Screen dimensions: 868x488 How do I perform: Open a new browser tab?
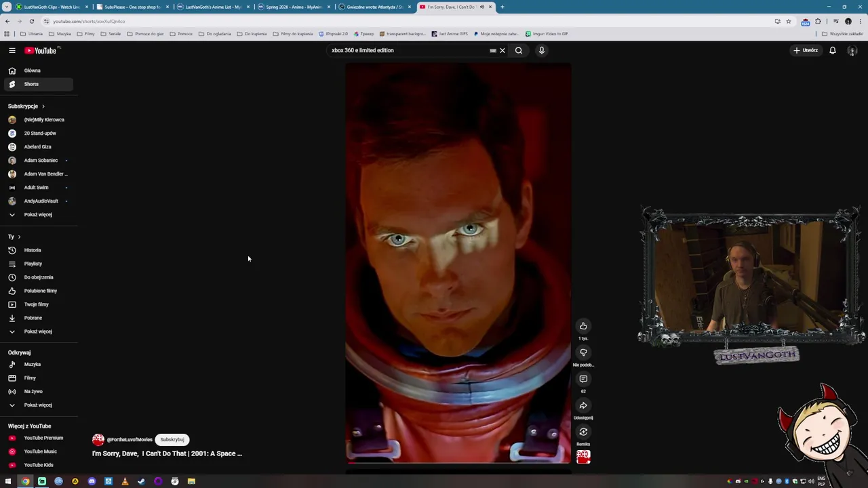(x=502, y=7)
